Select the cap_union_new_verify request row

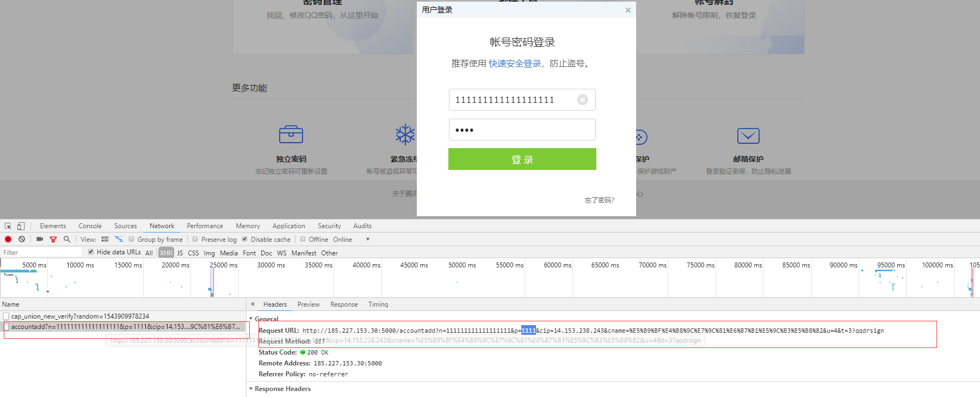tap(123, 316)
